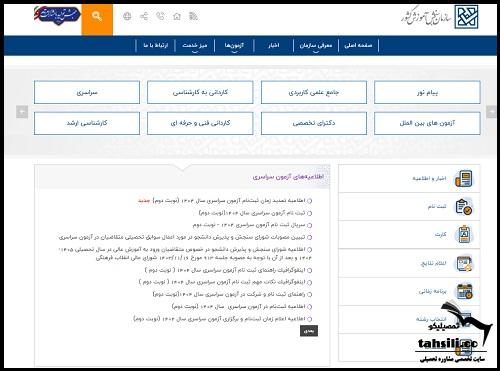Click the globe language icon in header

(127, 16)
